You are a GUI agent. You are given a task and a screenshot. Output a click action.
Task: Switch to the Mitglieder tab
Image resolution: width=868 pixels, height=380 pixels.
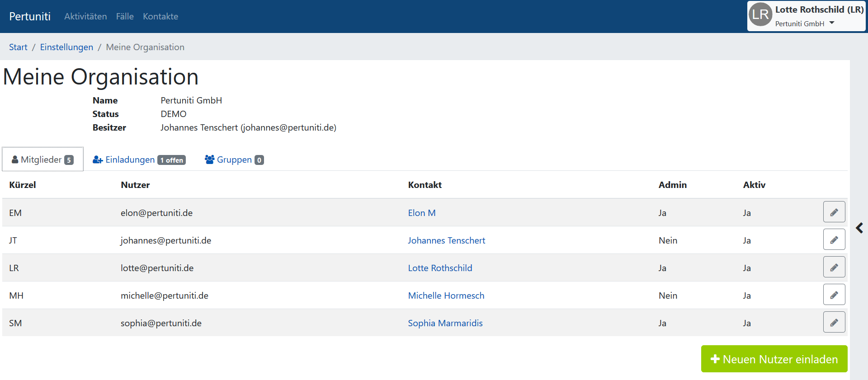(x=42, y=160)
